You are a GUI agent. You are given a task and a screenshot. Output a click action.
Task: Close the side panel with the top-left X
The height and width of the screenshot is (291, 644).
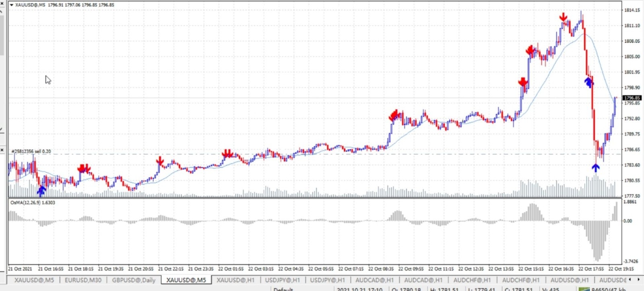tap(2, 2)
